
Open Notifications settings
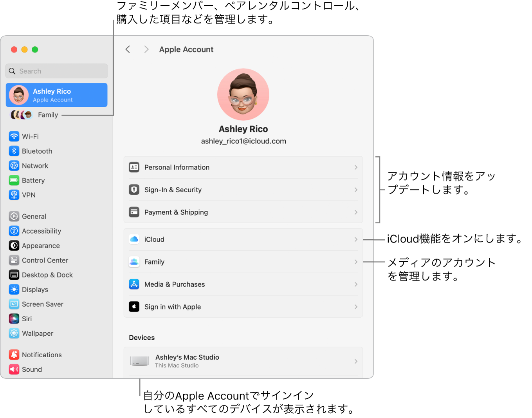click(x=14, y=355)
